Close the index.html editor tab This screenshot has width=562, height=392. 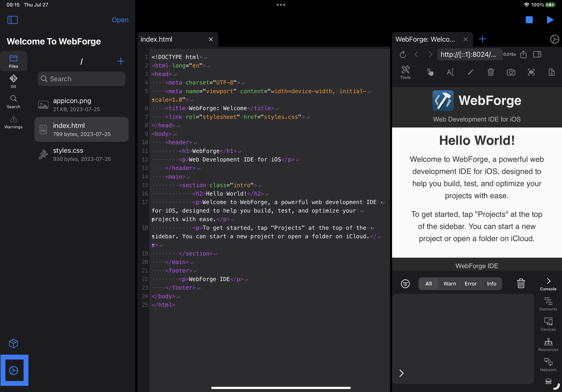click(x=211, y=39)
